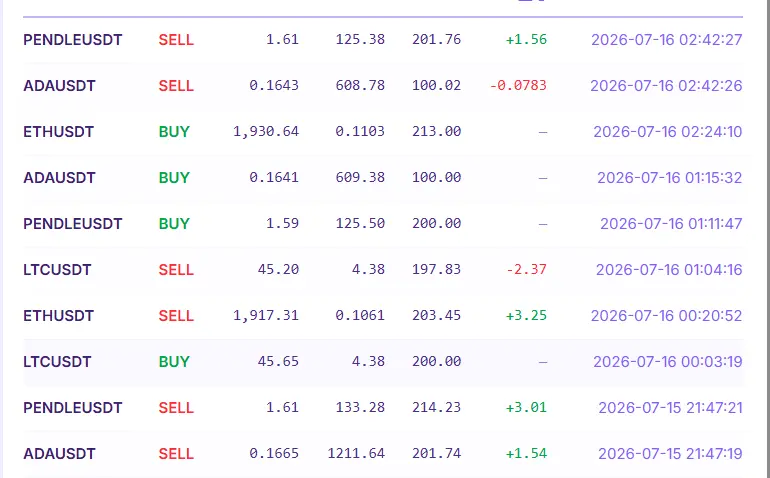Image resolution: width=770 pixels, height=478 pixels.
Task: Select the highlighted LTCUSDT BUY row symbol
Action: tap(57, 362)
